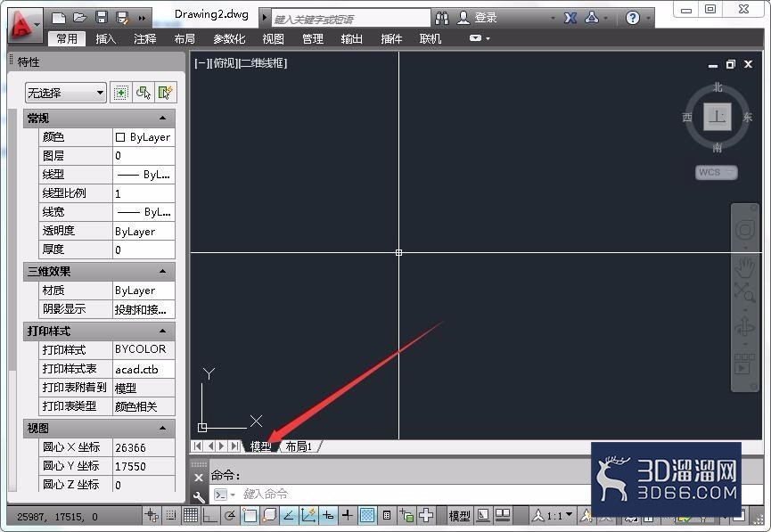This screenshot has width=771, height=532.
Task: Toggle Selection Cycling in status bar
Action: [406, 515]
